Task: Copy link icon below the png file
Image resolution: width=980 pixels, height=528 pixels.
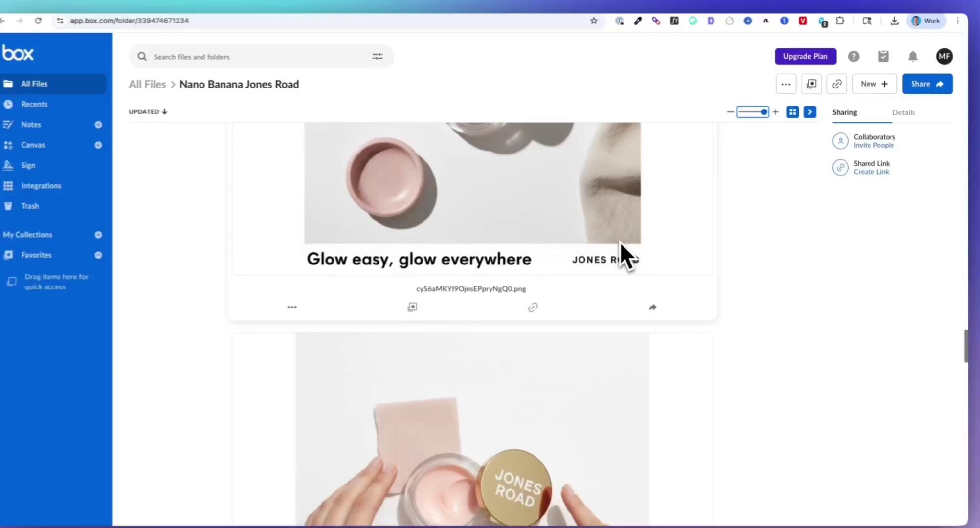Action: (533, 307)
